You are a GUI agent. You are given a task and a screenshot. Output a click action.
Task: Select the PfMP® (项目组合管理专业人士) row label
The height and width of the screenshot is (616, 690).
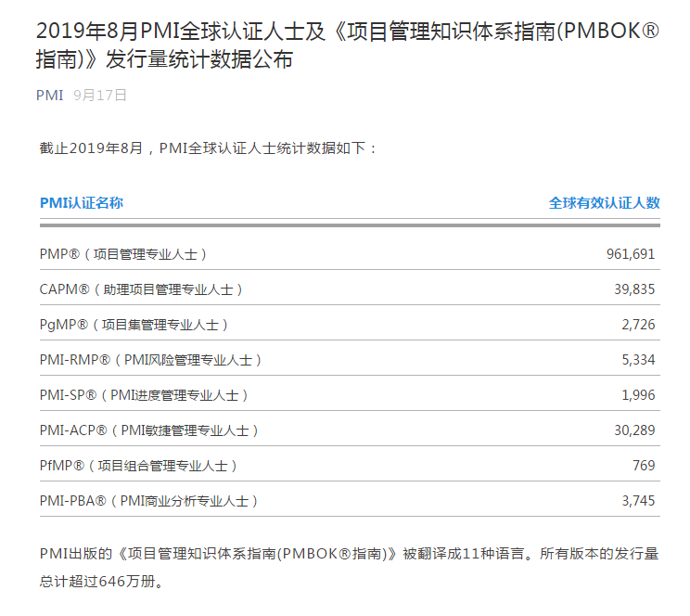click(138, 466)
